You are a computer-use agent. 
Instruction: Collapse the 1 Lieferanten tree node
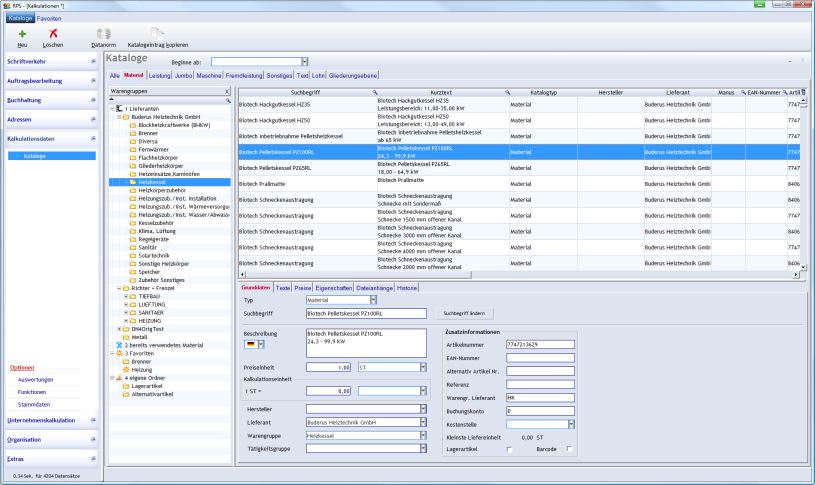pos(112,109)
